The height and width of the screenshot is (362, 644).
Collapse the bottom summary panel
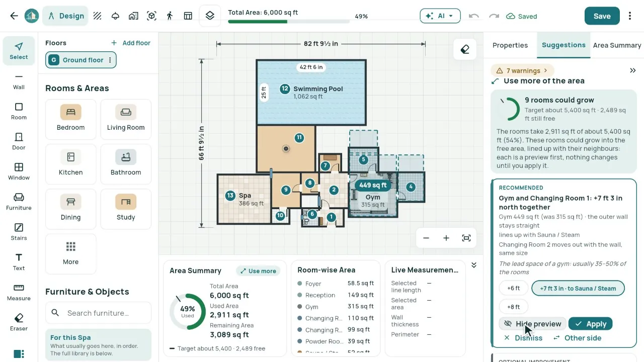(473, 265)
